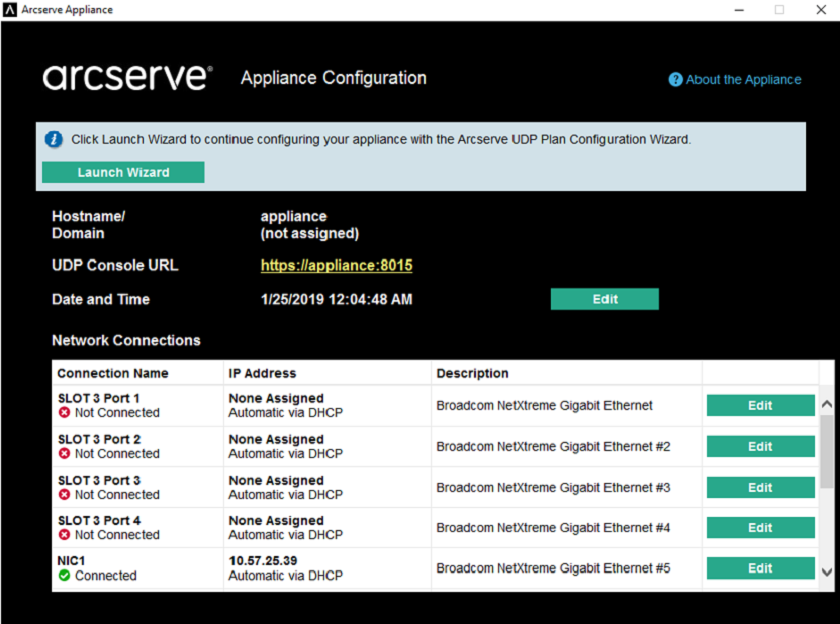Click the green Connected icon for NIC1
The image size is (840, 624).
(x=64, y=575)
